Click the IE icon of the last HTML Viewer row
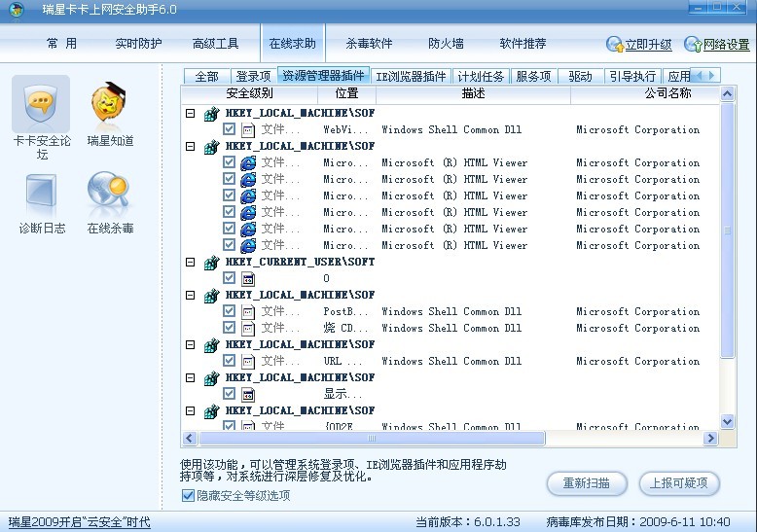 248,246
